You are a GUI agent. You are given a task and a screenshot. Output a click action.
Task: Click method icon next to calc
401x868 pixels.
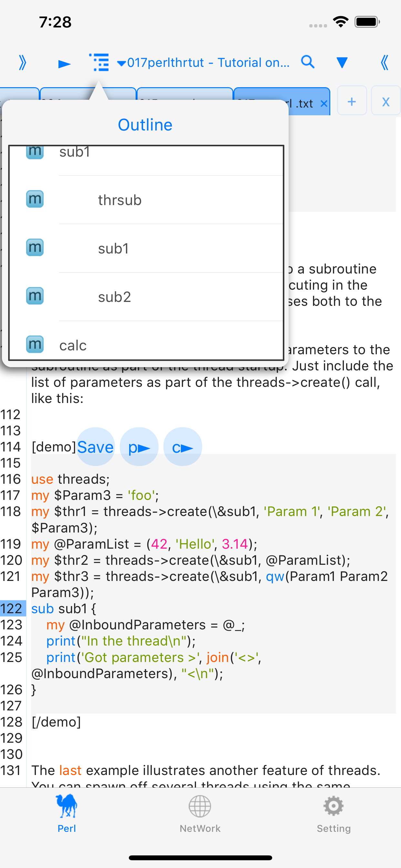click(x=35, y=344)
